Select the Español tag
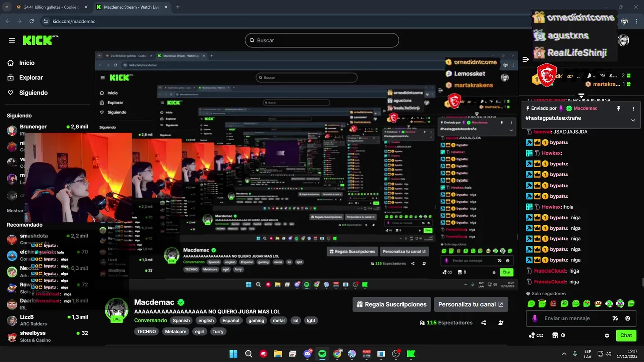Viewport: 644px width, 362px height. (231, 320)
